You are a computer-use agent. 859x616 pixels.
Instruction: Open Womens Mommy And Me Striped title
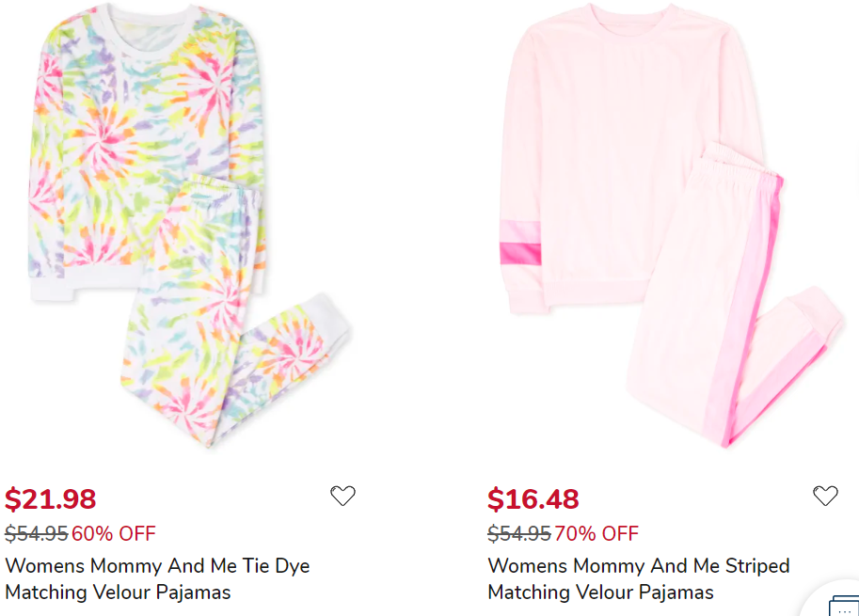[638, 566]
